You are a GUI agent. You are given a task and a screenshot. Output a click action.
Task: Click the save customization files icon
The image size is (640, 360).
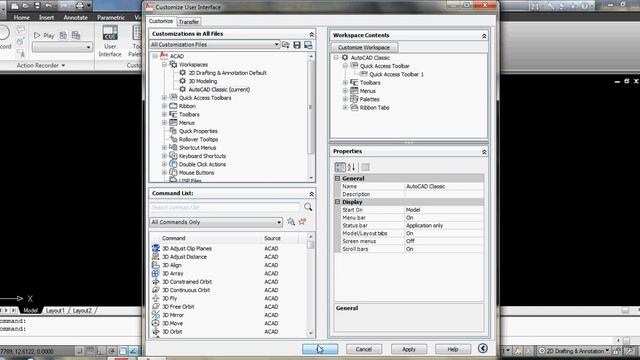[297, 44]
